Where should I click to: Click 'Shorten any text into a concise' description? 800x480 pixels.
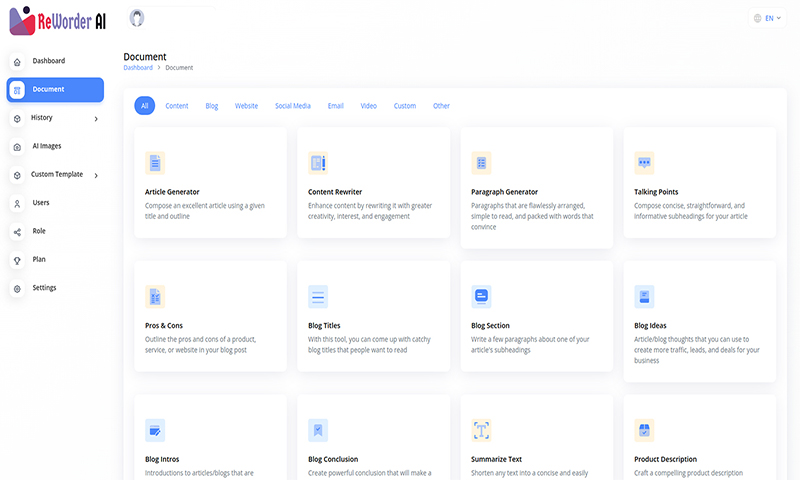(x=529, y=473)
